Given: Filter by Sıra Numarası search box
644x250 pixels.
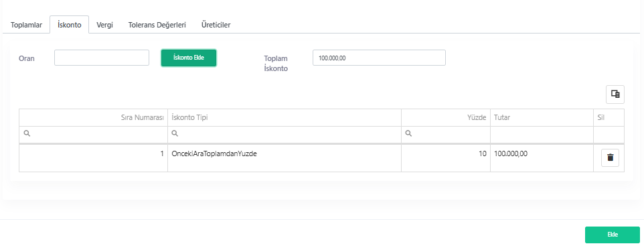Looking at the screenshot, I should point(93,134).
